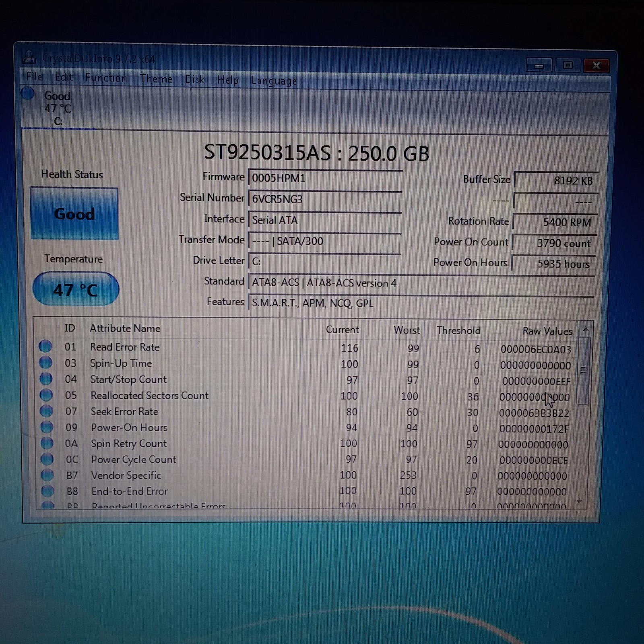Click the Raw Values column header

pos(547,331)
